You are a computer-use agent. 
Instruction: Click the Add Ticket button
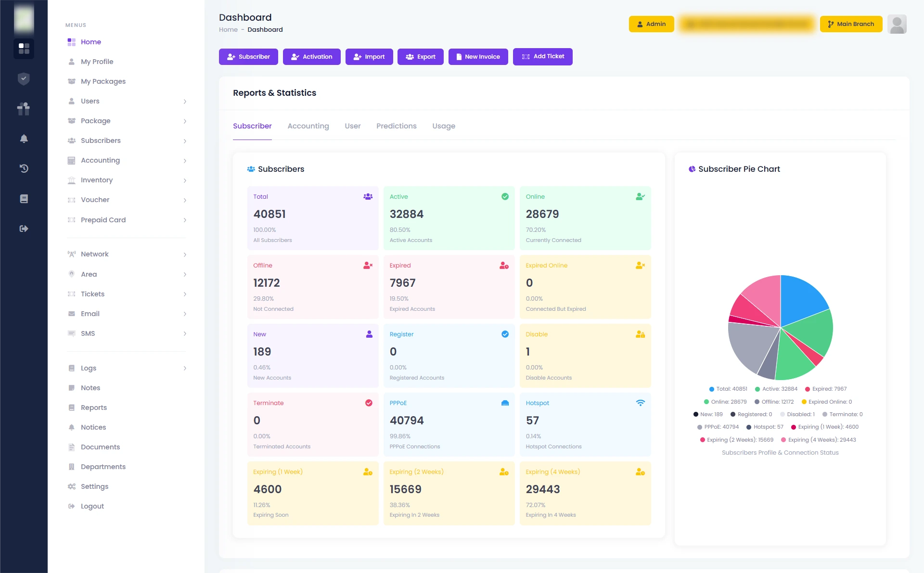543,56
